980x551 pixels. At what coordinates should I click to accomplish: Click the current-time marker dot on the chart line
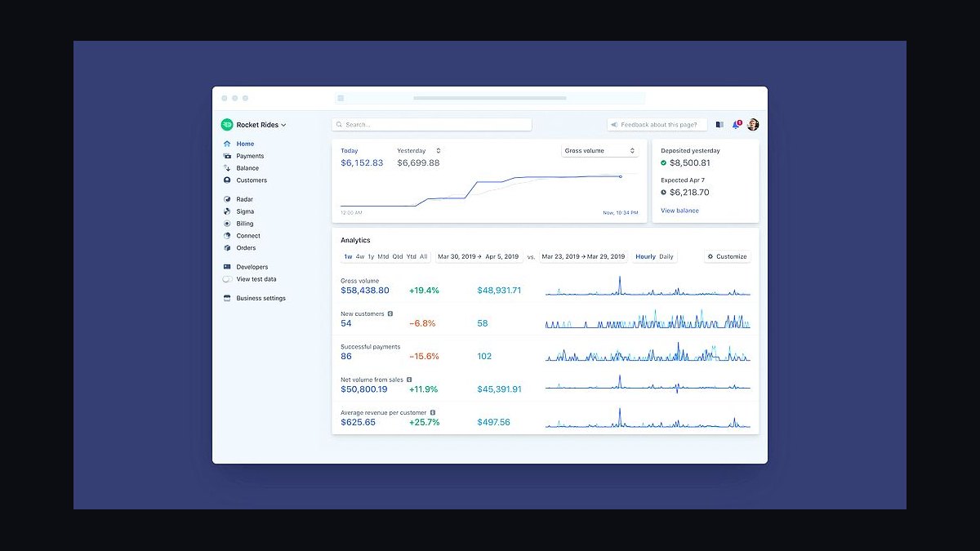click(620, 176)
